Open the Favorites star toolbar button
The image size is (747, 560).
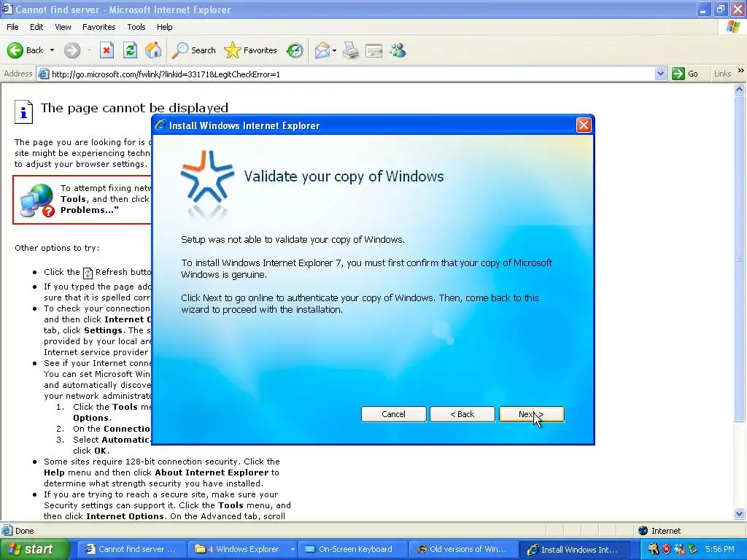coord(251,50)
